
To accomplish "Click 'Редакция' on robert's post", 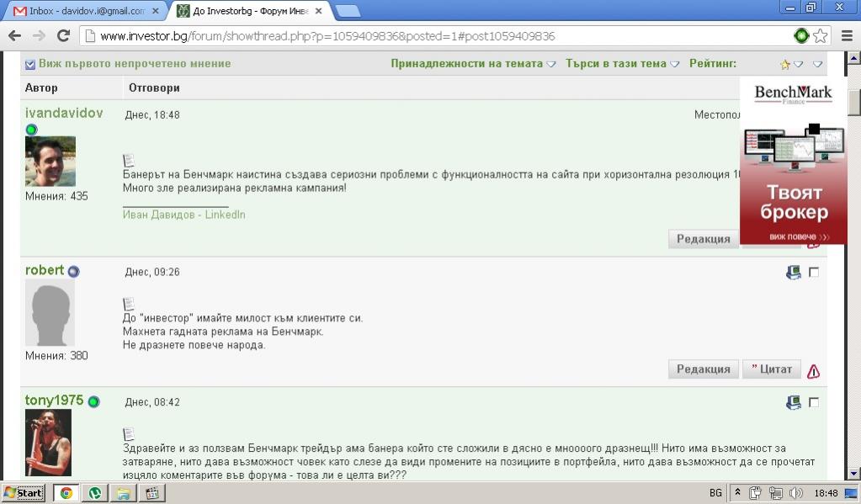I will point(704,369).
